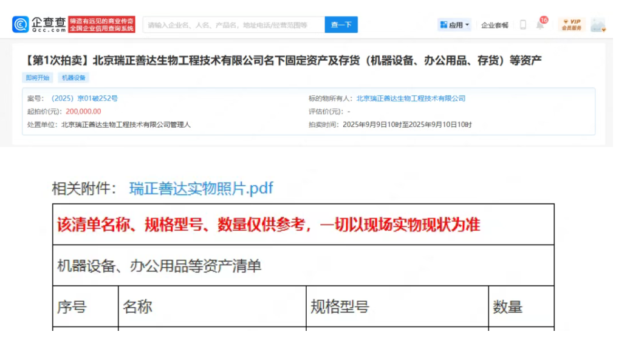Click the red banner slogan beside logo

[102, 25]
